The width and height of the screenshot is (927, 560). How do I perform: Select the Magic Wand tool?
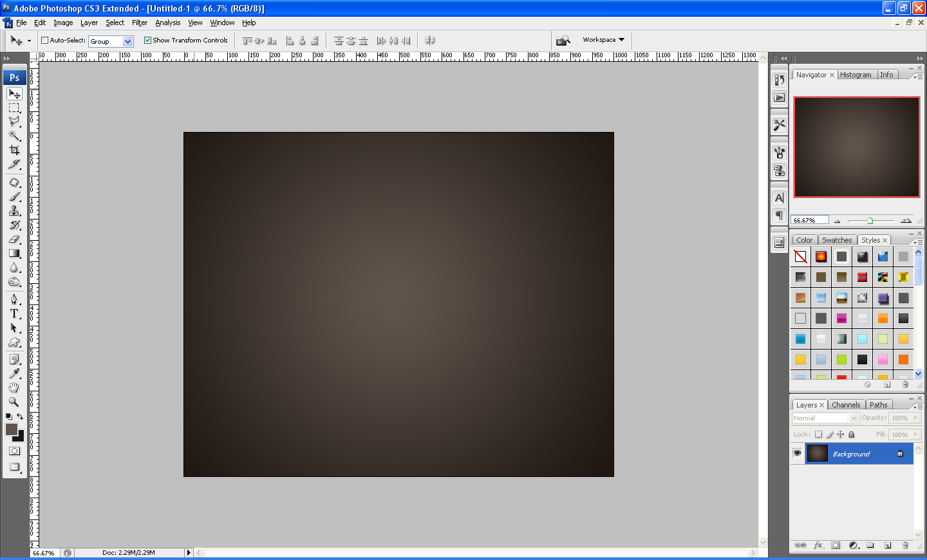click(14, 135)
